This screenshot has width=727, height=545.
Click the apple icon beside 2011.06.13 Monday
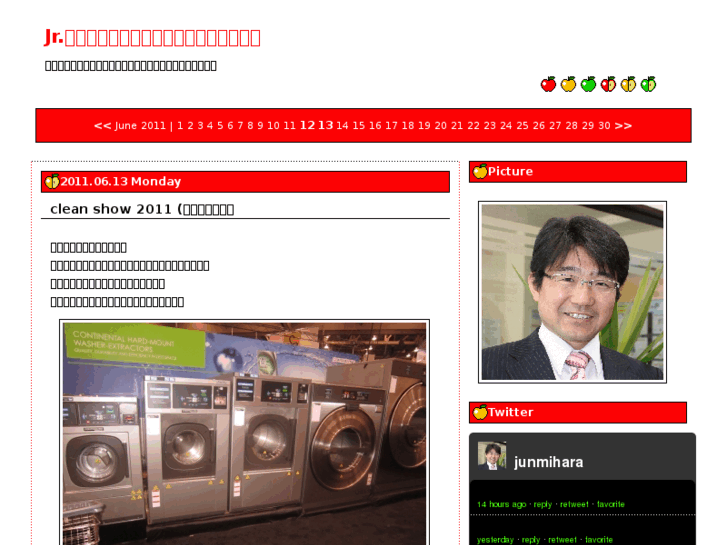pyautogui.click(x=52, y=181)
